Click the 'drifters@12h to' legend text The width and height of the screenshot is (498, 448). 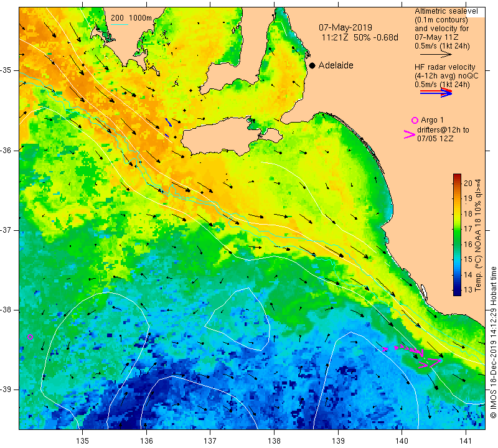443,130
